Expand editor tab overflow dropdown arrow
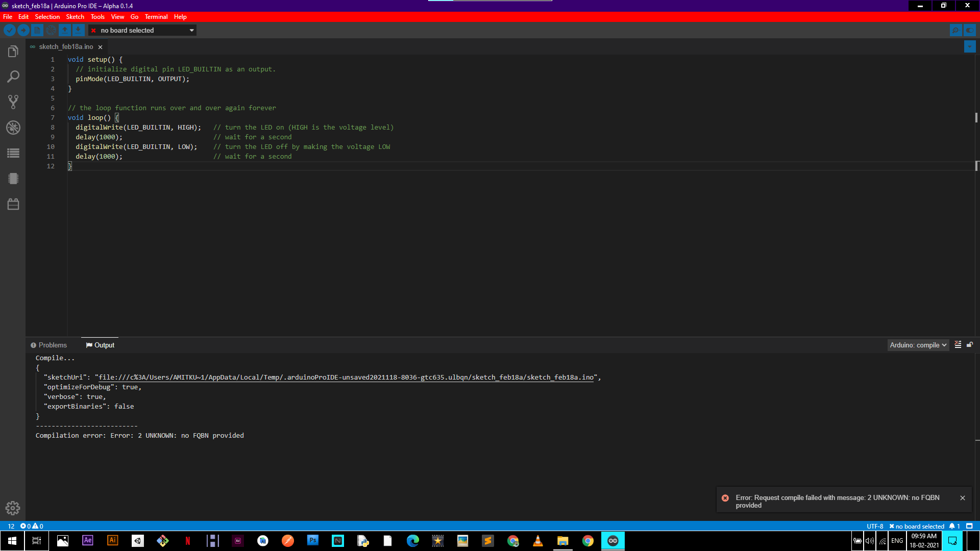The width and height of the screenshot is (980, 551). click(969, 46)
